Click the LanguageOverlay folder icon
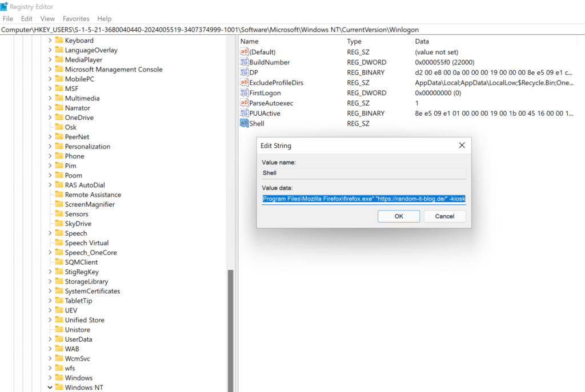585x392 pixels. 59,50
